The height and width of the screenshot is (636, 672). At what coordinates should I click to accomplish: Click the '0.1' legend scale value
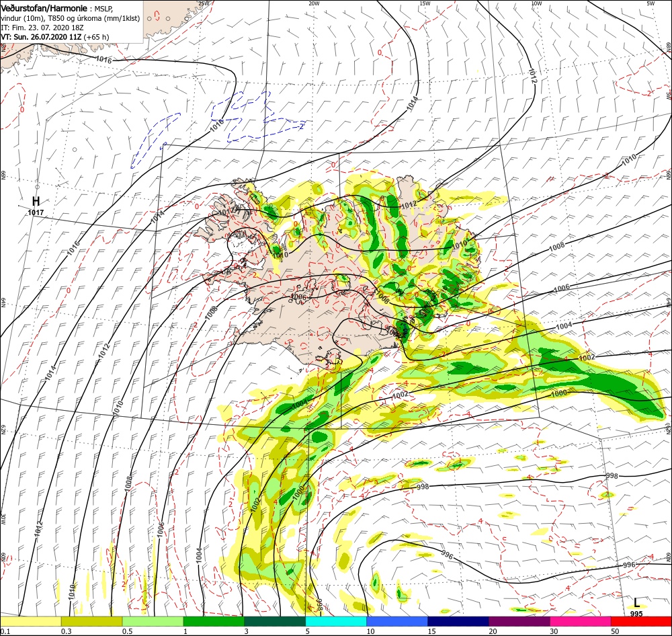coord(5,631)
